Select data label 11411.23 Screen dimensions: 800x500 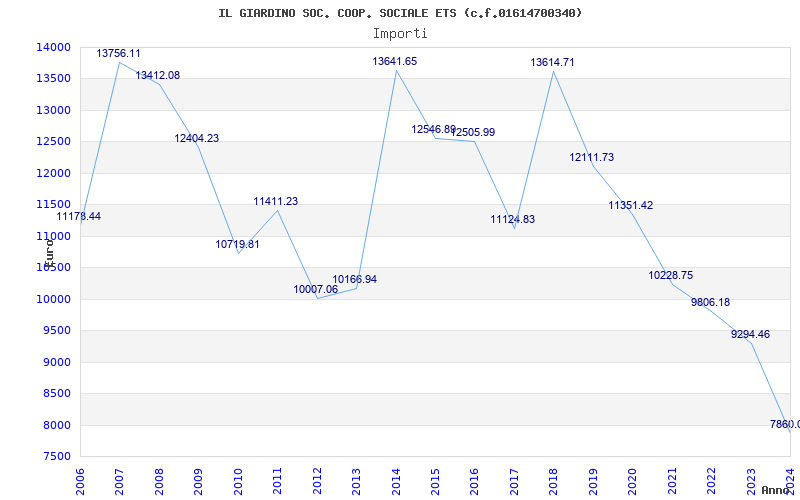point(276,202)
